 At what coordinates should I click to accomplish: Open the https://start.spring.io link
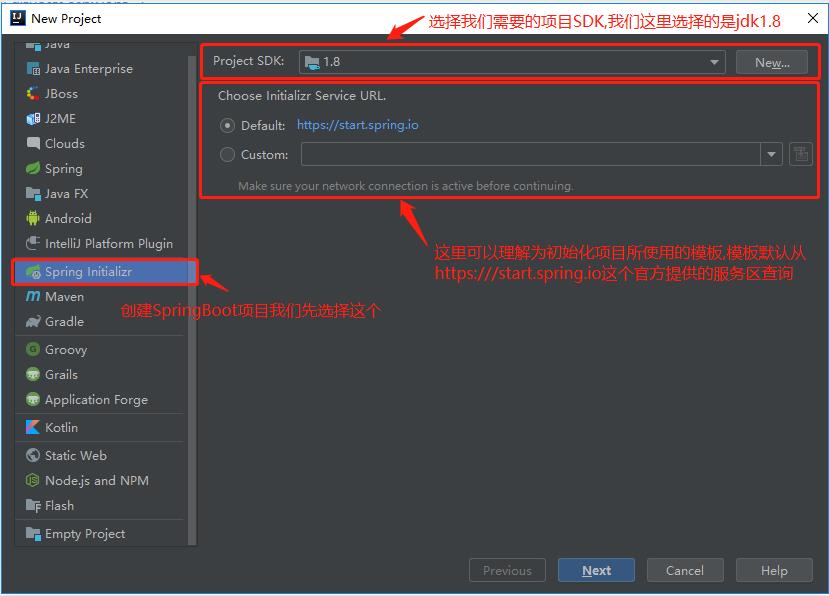[357, 125]
